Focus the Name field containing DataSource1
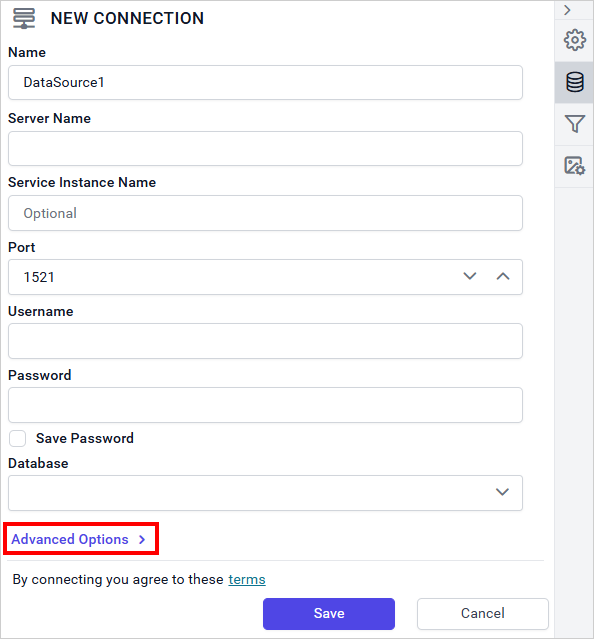594x639 pixels. click(x=265, y=83)
